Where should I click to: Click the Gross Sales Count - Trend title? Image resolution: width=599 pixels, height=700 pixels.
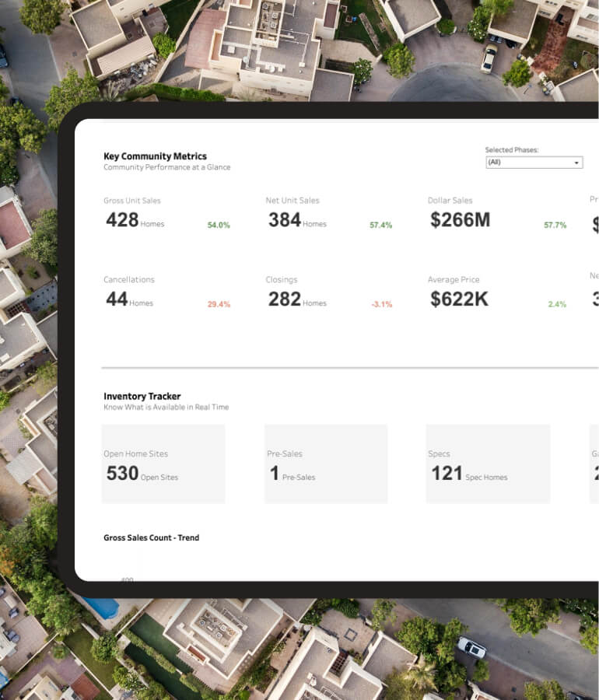point(152,538)
